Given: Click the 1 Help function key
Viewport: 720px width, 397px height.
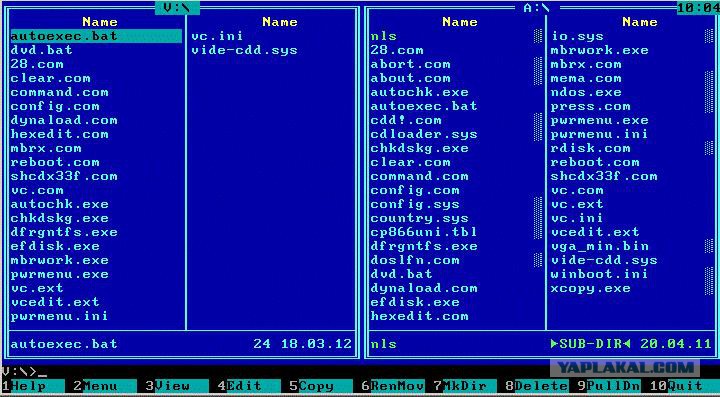Looking at the screenshot, I should (33, 386).
